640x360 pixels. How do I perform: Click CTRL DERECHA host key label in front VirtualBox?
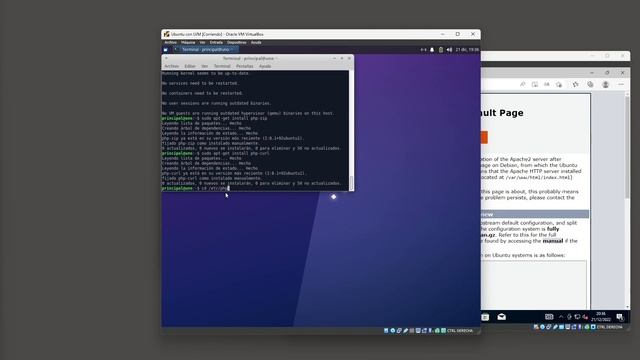pyautogui.click(x=460, y=331)
